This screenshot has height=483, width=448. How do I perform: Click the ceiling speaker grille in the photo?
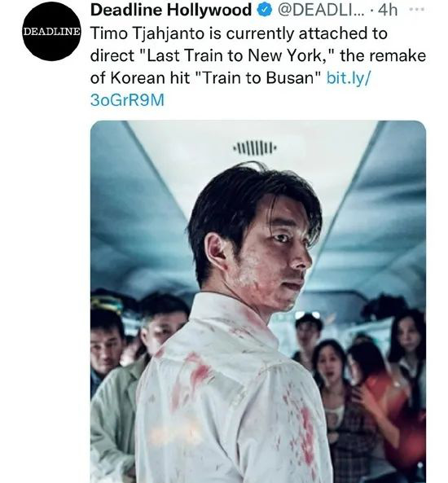[x=255, y=147]
